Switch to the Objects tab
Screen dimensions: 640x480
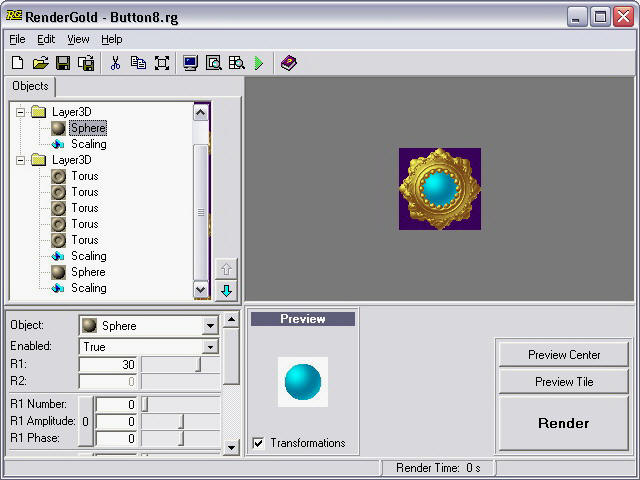click(x=30, y=86)
